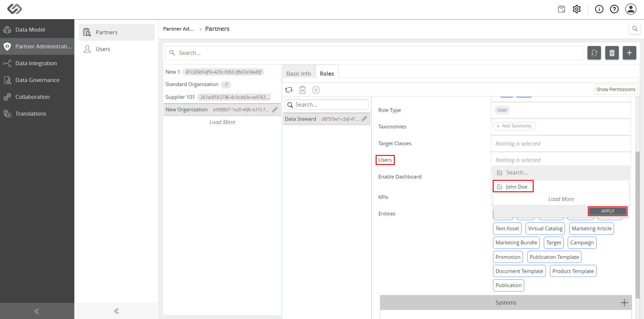Open the settings gear in the header
Screen dimensions: 644x319
577,9
